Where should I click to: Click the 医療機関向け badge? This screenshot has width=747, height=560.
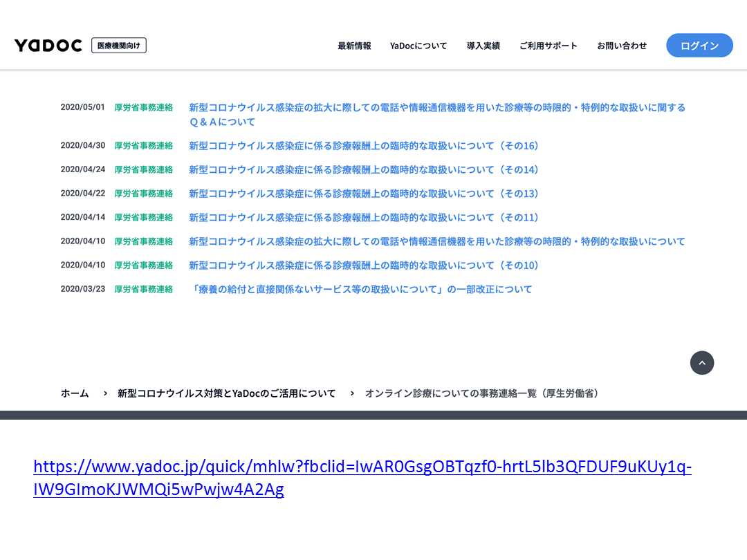click(x=119, y=46)
